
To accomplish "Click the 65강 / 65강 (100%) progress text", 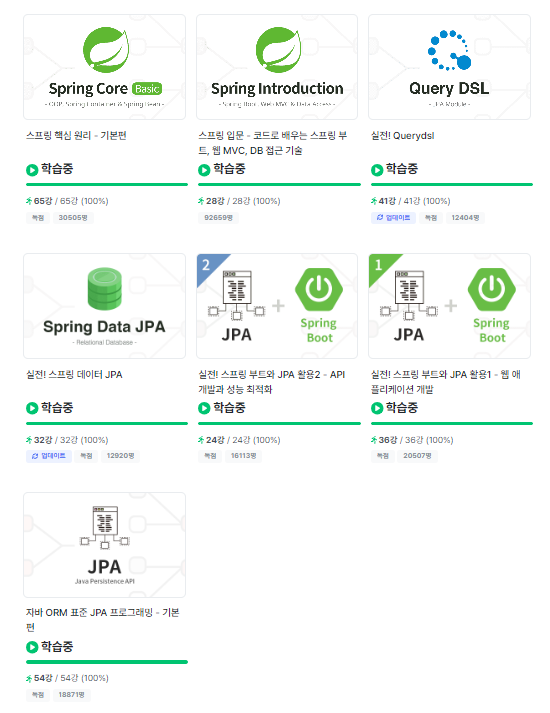I will pyautogui.click(x=71, y=201).
